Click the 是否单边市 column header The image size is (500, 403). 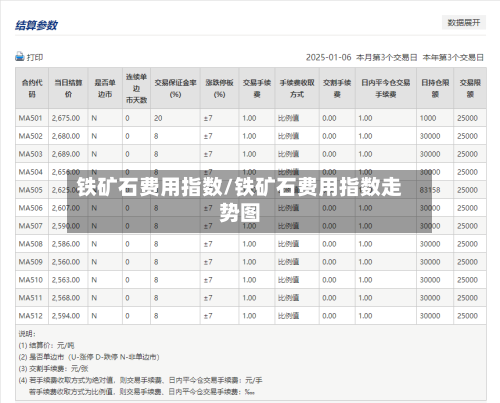(105, 88)
